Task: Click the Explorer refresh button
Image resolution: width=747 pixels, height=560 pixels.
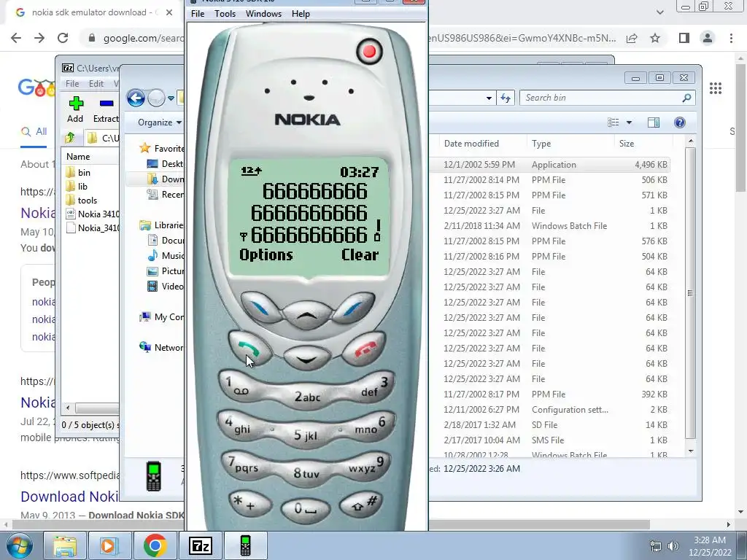Action: pyautogui.click(x=505, y=98)
